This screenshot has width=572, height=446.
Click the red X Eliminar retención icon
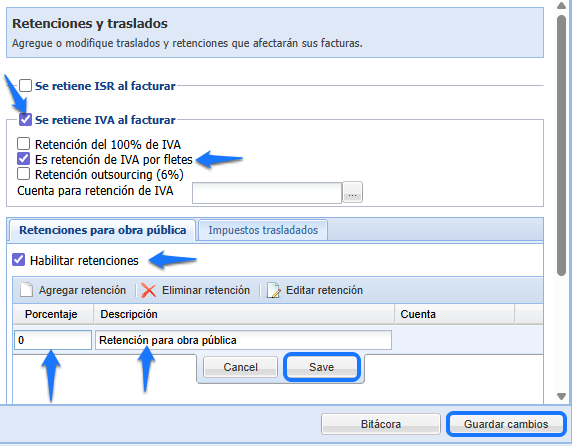coord(148,291)
